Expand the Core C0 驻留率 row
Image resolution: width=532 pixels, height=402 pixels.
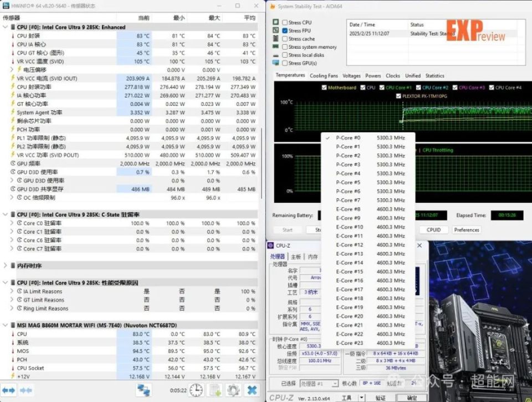12,223
